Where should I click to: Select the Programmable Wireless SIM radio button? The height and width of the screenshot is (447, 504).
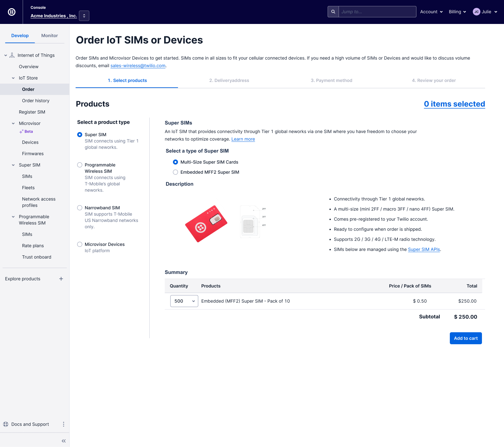tap(80, 165)
